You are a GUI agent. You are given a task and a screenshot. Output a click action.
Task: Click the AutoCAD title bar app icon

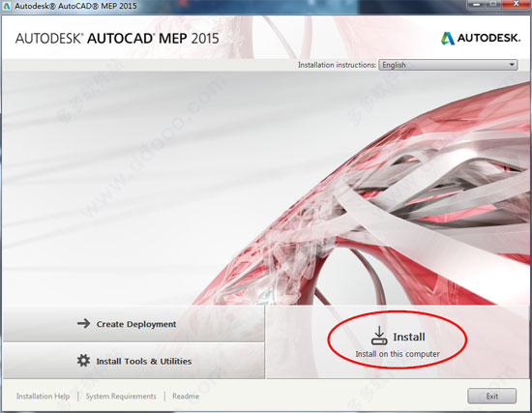pos(7,6)
